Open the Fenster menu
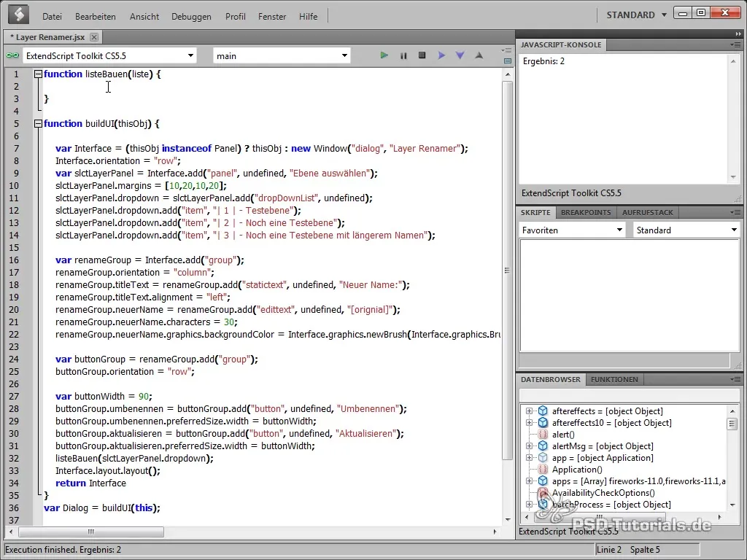This screenshot has width=747, height=560. pos(272,16)
